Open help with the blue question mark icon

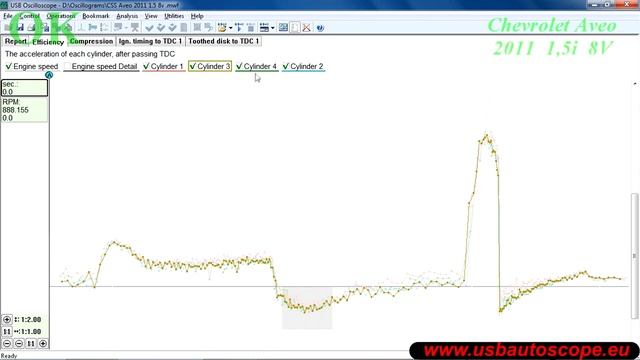click(x=320, y=28)
